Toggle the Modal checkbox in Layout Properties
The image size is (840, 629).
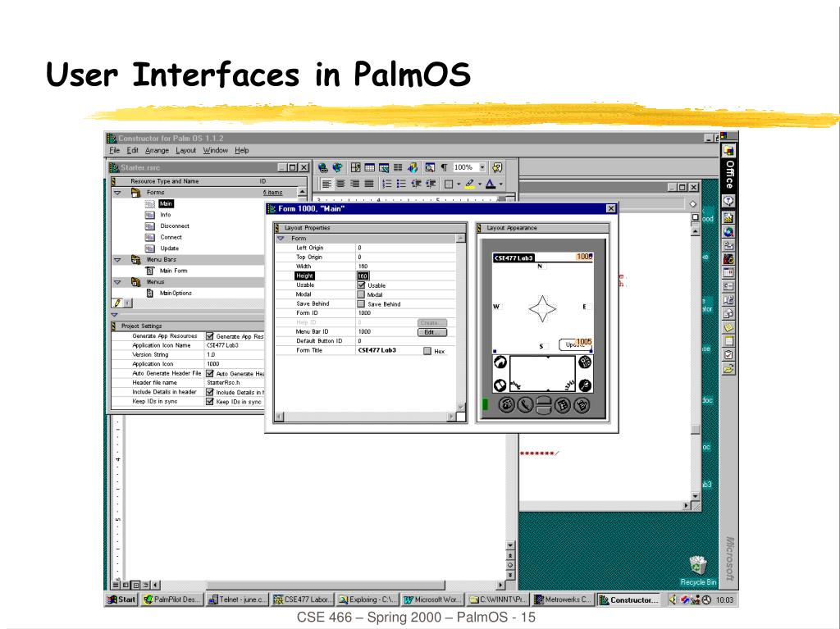coord(361,294)
